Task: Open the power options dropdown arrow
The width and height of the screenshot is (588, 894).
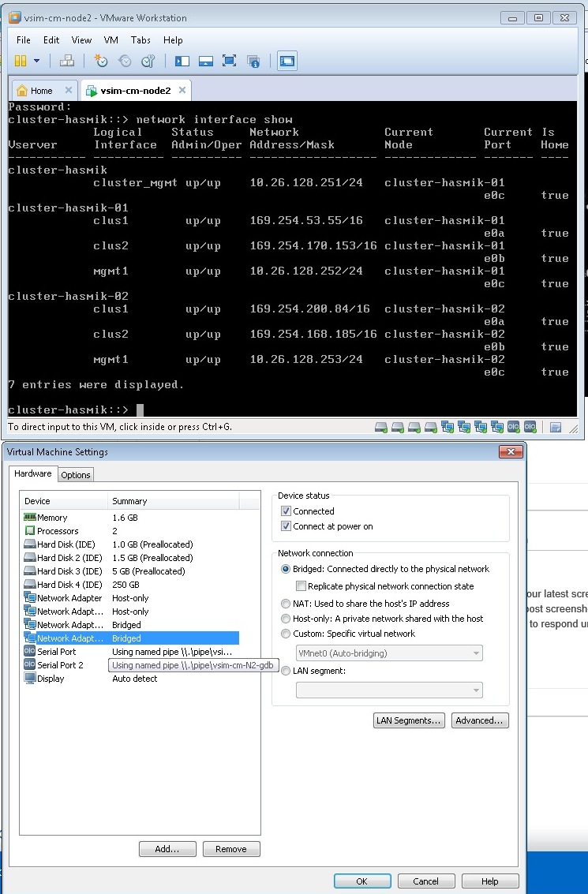Action: tap(37, 61)
